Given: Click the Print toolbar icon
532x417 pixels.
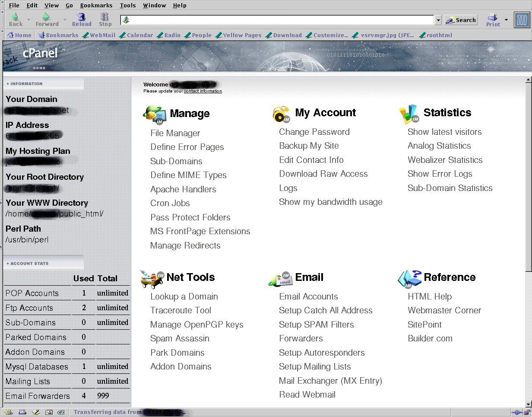Looking at the screenshot, I should (x=493, y=19).
